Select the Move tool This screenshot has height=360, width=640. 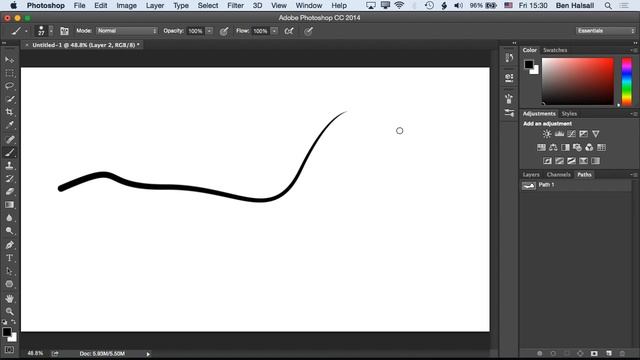tap(9, 60)
